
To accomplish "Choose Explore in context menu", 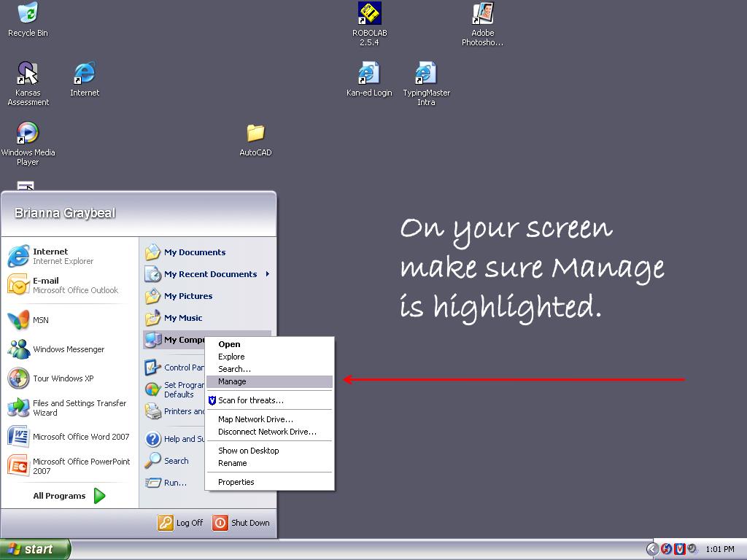I will pyautogui.click(x=270, y=357).
